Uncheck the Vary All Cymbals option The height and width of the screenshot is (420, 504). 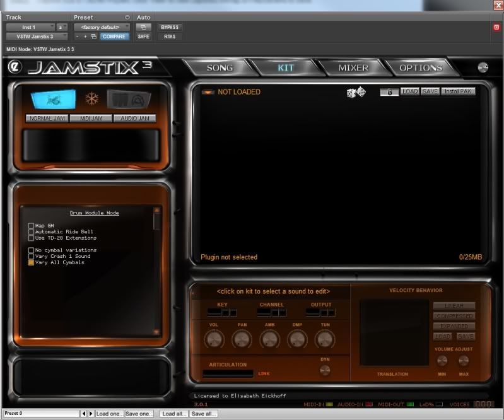[32, 262]
